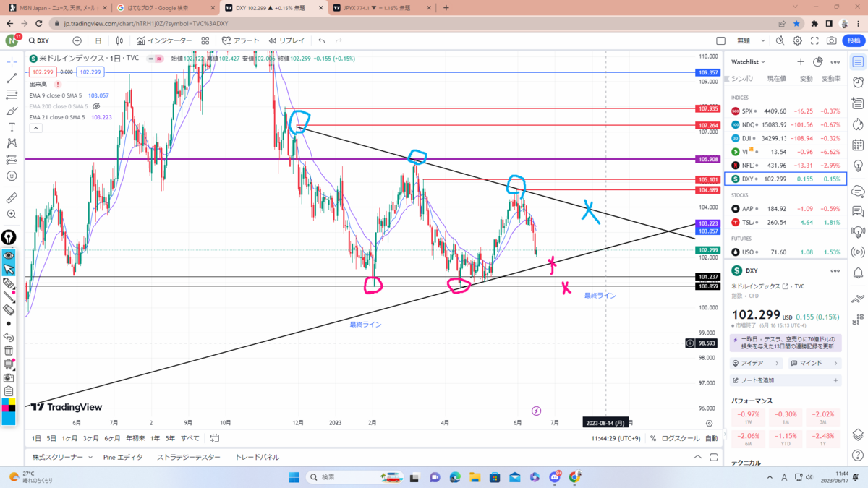Open the 日 timeframe interval dropdown
Viewport: 868px width, 488px height.
click(x=98, y=41)
